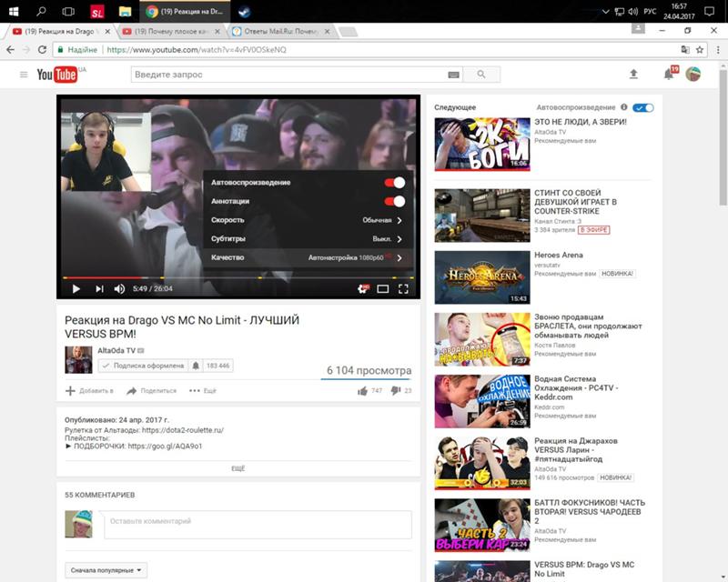Skip to the next video
Screen dimensions: 728x582
(x=99, y=288)
